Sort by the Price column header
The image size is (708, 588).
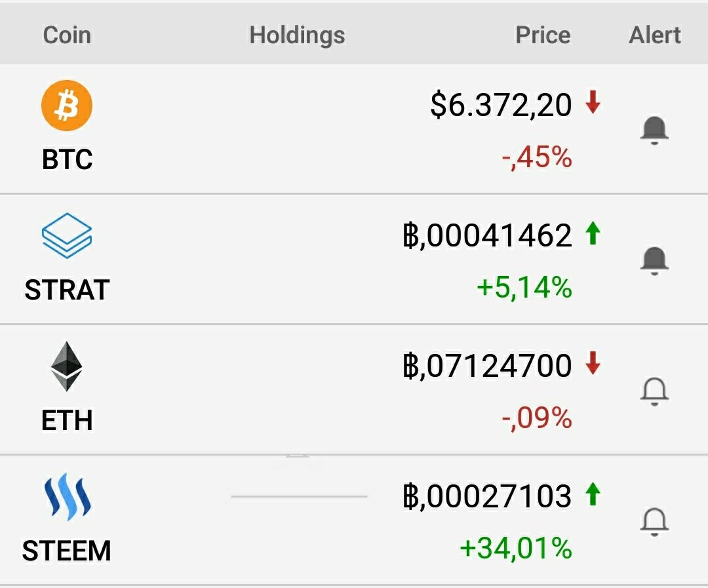click(543, 35)
